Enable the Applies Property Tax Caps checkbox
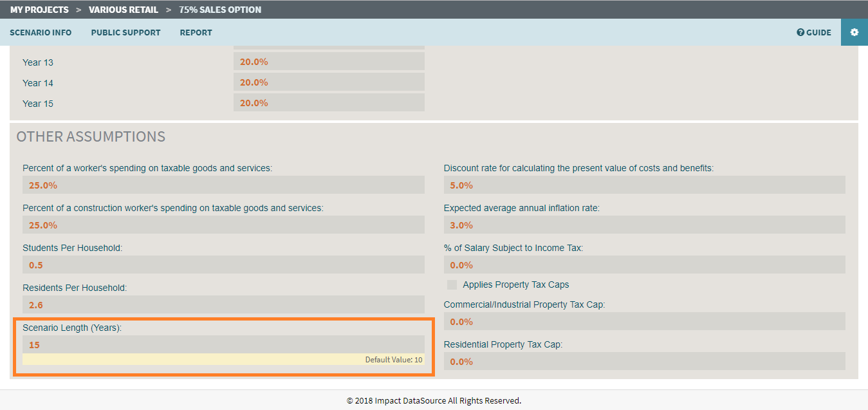Viewport: 868px width, 410px height. pyautogui.click(x=452, y=284)
